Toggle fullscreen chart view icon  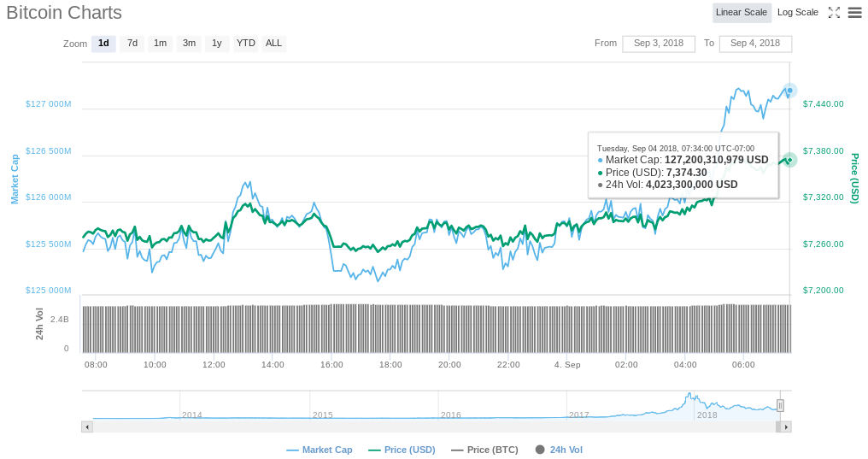tap(834, 12)
